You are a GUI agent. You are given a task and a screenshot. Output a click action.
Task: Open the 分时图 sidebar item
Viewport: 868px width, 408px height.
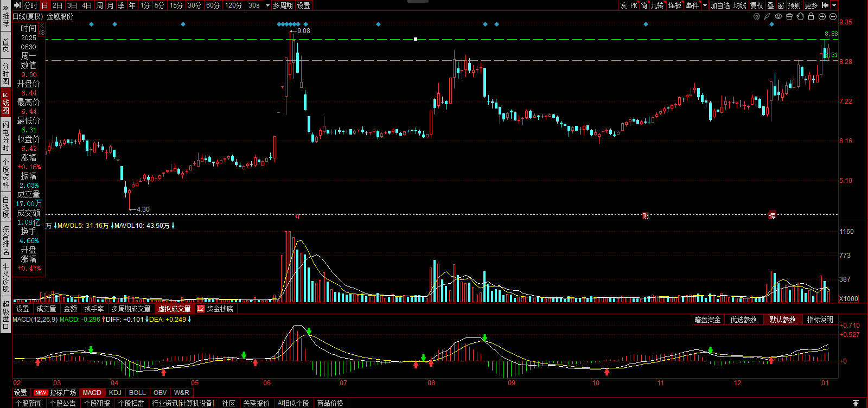pyautogui.click(x=5, y=73)
